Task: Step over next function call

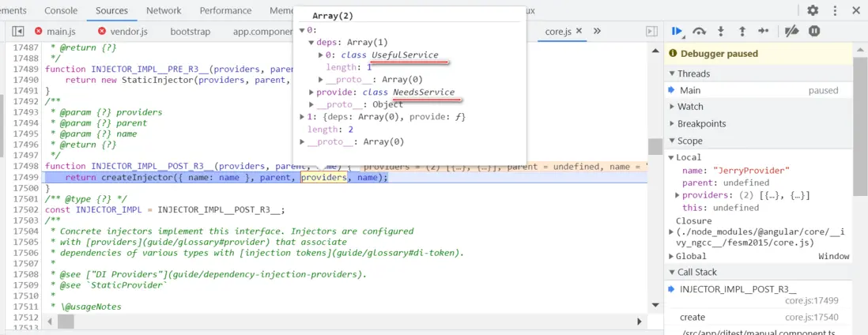Action: coord(699,31)
